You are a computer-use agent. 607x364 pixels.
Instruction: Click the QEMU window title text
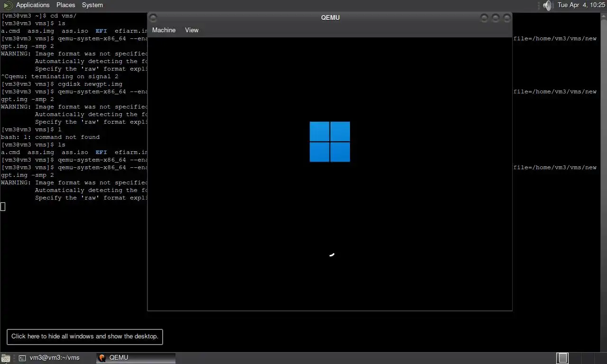[330, 18]
